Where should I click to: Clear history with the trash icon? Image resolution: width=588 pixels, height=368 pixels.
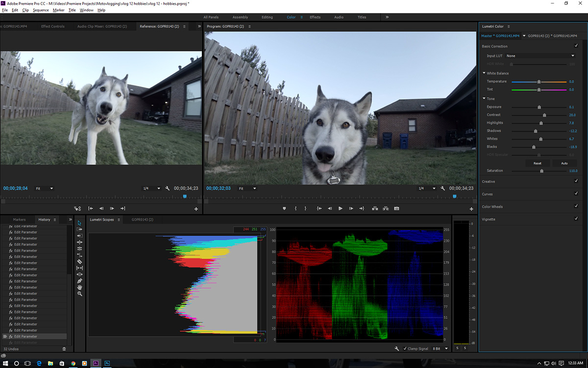tap(64, 349)
